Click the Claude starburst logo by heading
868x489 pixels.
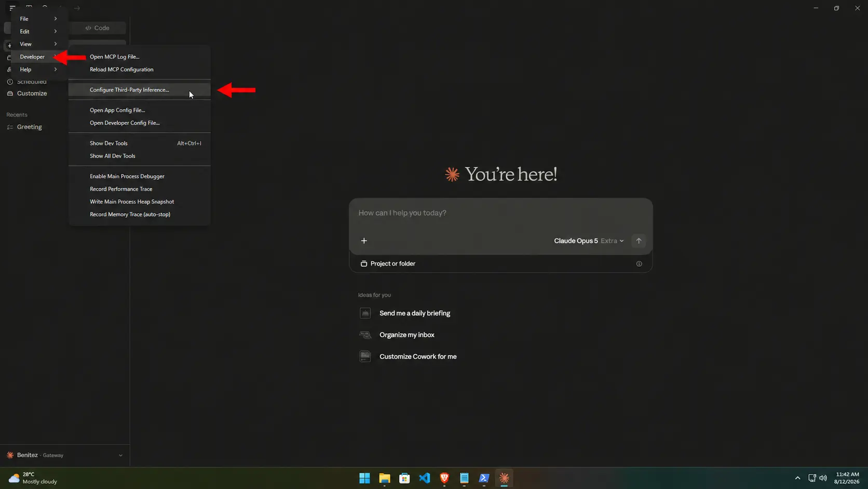pos(452,174)
